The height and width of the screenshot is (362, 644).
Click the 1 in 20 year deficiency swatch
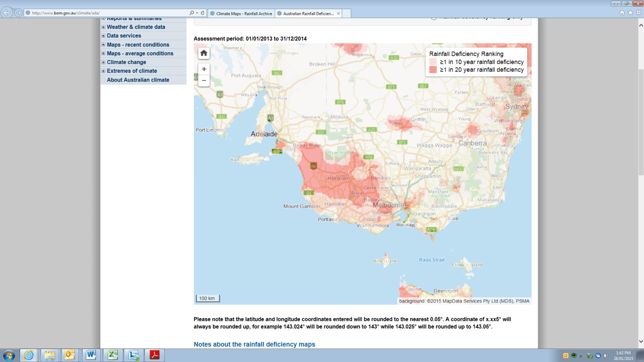click(433, 70)
